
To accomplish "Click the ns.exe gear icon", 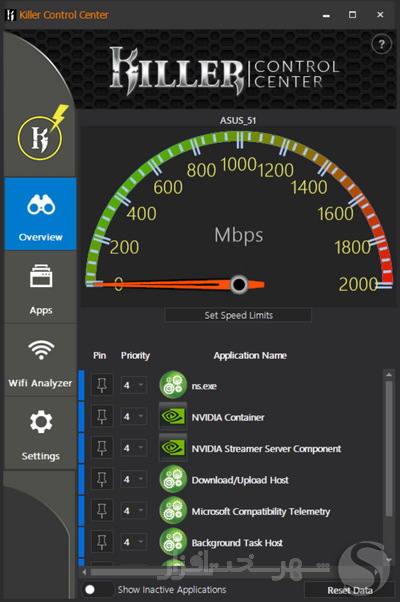I will [x=173, y=385].
